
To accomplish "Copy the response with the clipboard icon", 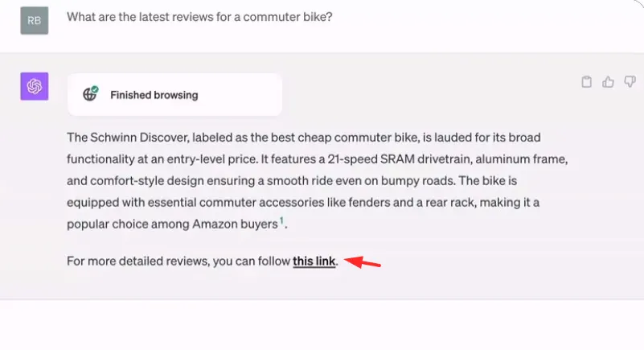I will tap(586, 82).
